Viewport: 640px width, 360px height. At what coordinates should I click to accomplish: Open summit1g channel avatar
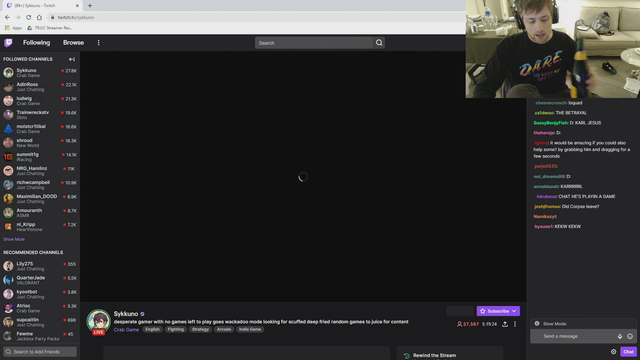click(8, 157)
